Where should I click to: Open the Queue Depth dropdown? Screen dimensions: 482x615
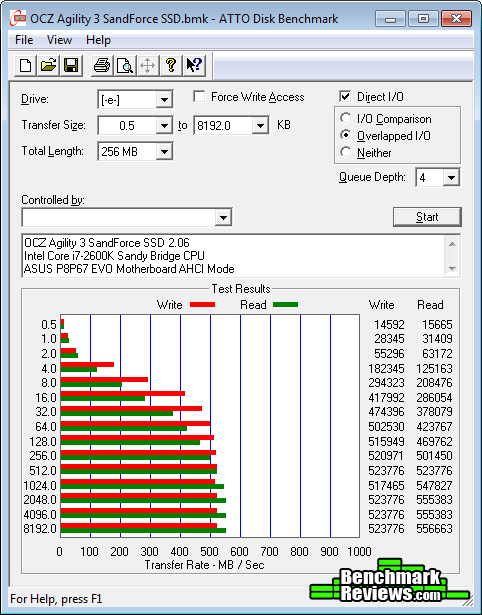[451, 178]
